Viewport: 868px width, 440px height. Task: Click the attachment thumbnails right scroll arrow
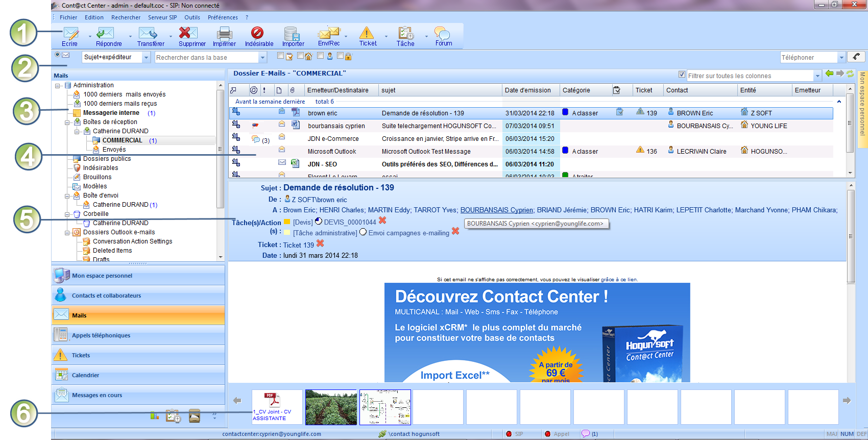(x=847, y=400)
